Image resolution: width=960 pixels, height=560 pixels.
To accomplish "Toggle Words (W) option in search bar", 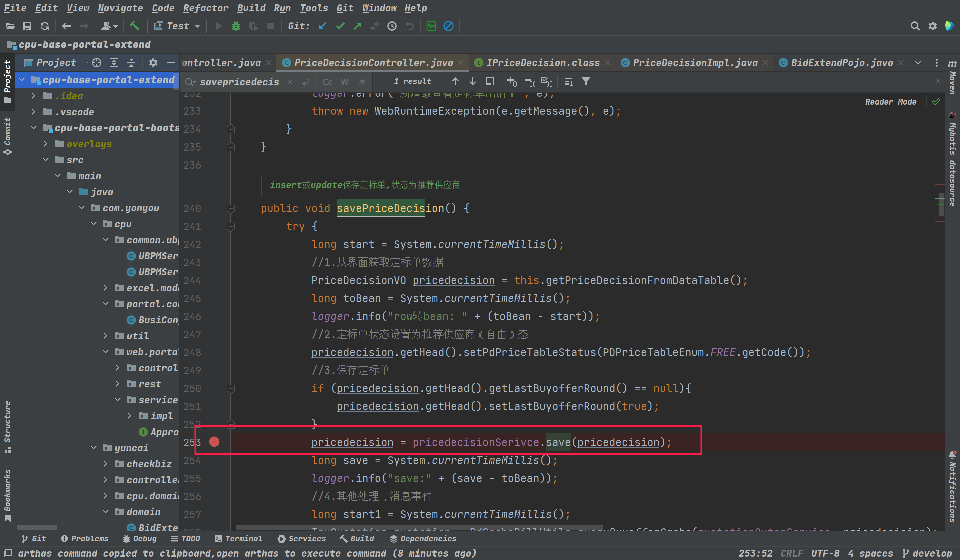I will pos(345,82).
